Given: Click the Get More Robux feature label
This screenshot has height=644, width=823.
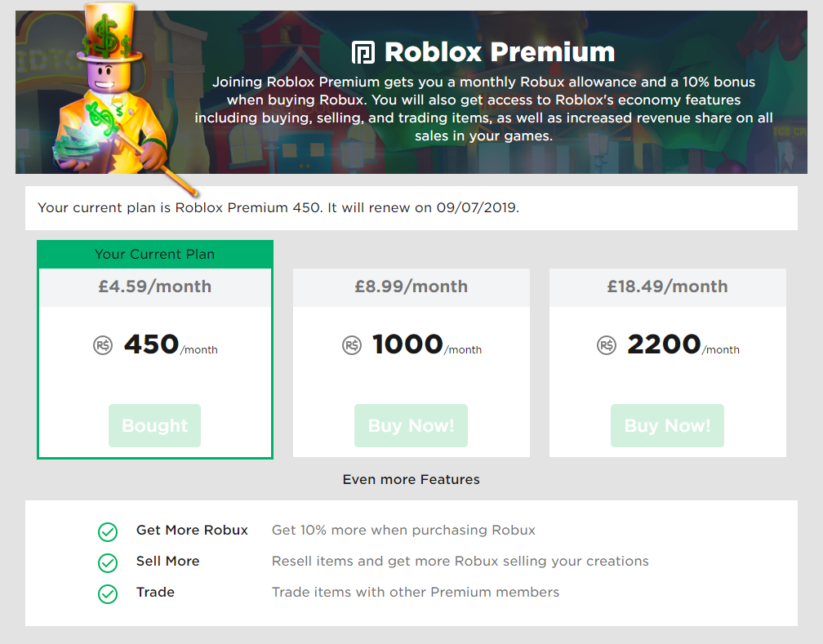Looking at the screenshot, I should pos(192,531).
